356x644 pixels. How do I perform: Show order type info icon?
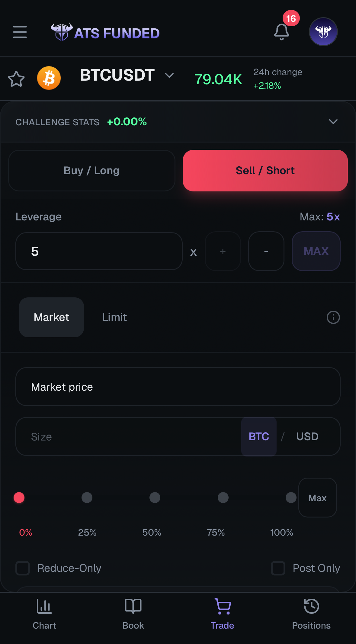coord(333,317)
